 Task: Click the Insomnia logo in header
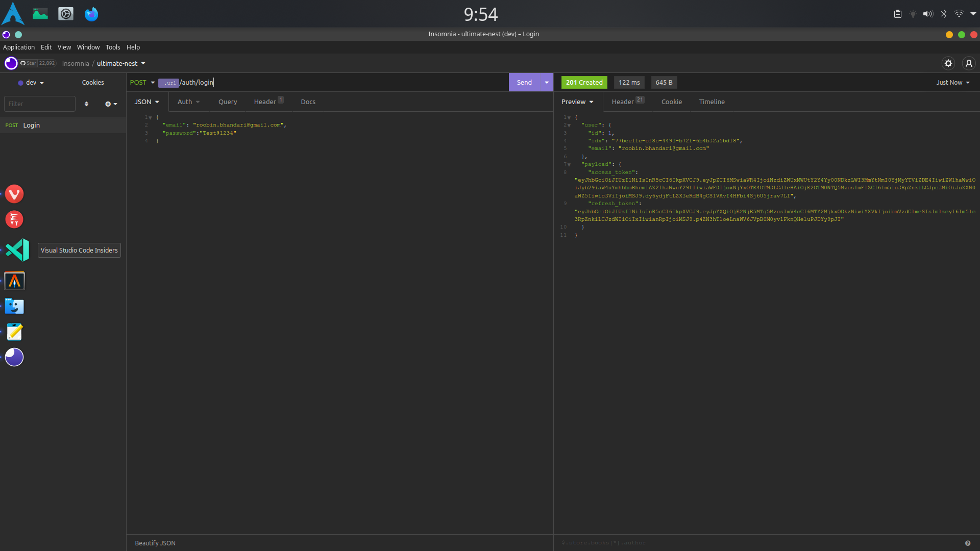coord(11,63)
